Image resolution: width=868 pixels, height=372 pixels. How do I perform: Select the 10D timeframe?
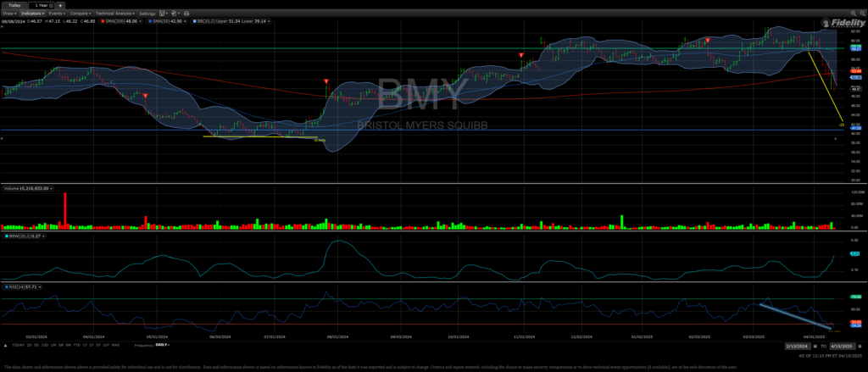(x=45, y=345)
